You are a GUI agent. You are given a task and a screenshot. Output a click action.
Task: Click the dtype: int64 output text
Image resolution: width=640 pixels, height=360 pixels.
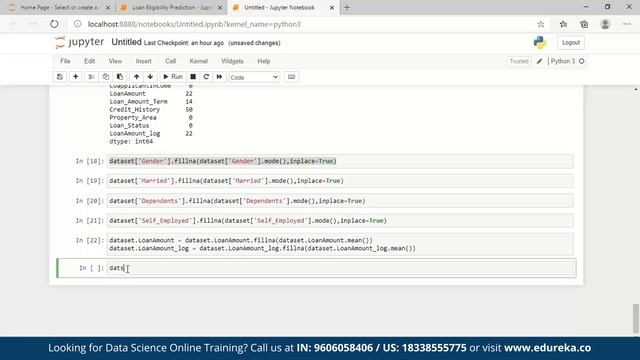(x=131, y=141)
